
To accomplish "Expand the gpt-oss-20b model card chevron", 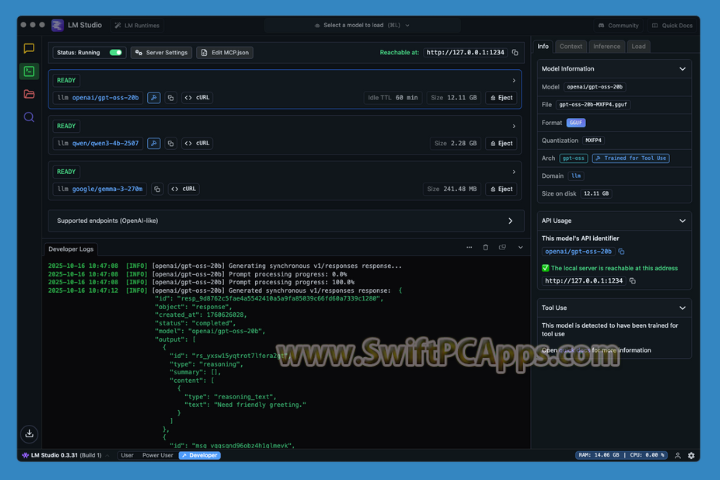I will [514, 80].
